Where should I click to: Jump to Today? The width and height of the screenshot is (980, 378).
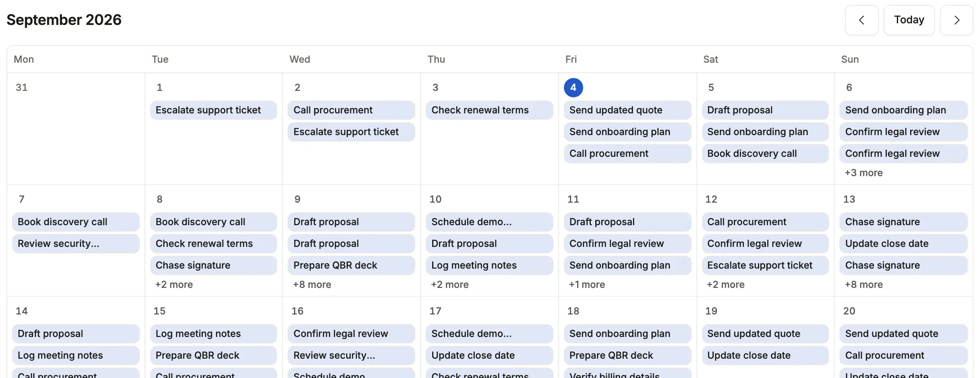909,20
